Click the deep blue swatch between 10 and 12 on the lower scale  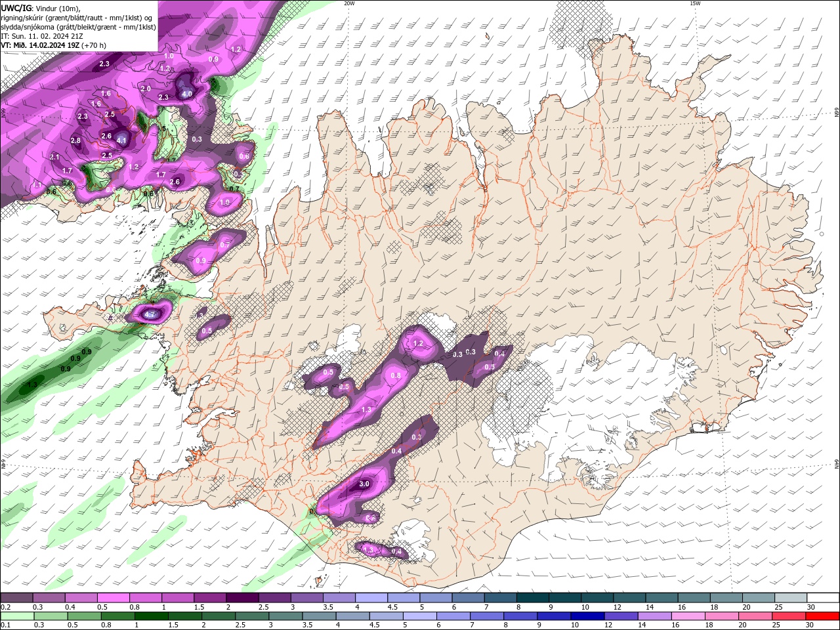(588, 616)
